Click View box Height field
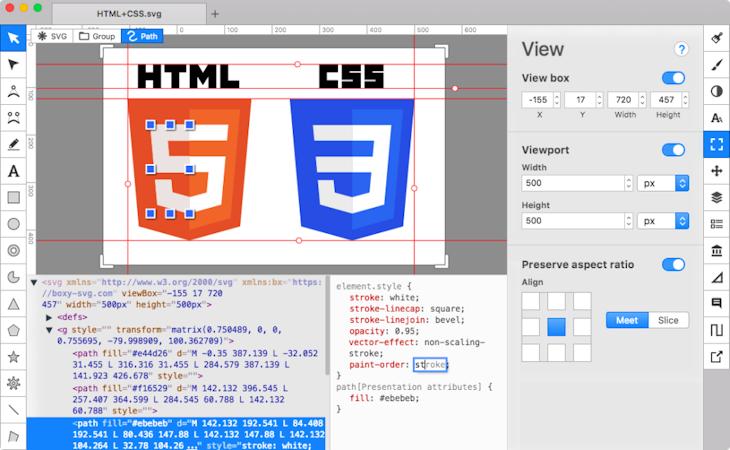This screenshot has width=730, height=450. [666, 100]
